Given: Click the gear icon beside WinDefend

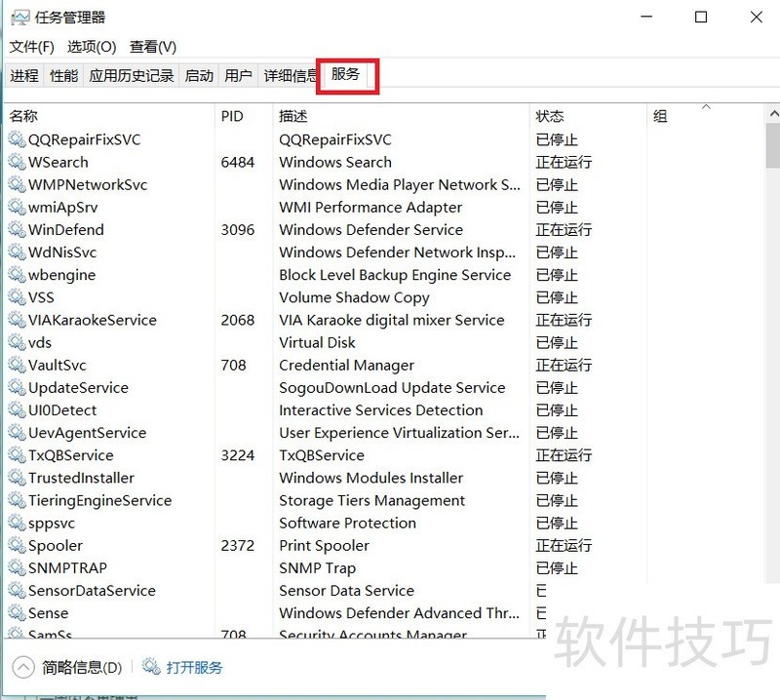Looking at the screenshot, I should [17, 229].
